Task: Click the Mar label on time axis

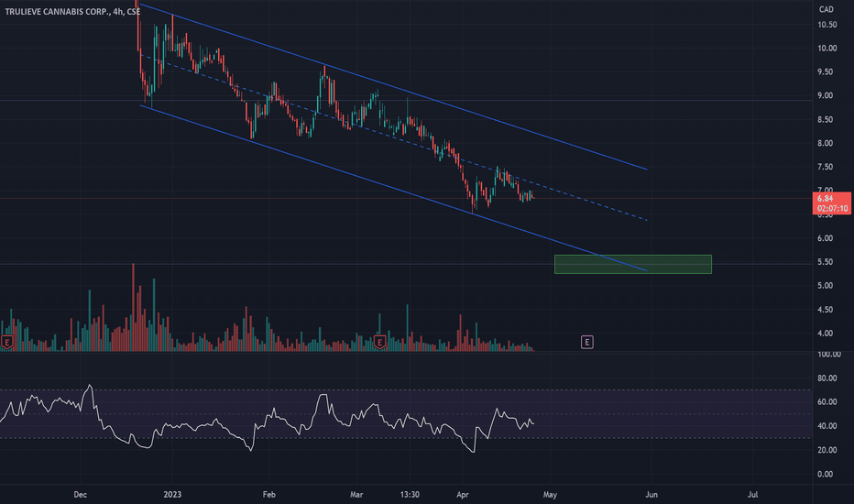Action: [x=356, y=495]
